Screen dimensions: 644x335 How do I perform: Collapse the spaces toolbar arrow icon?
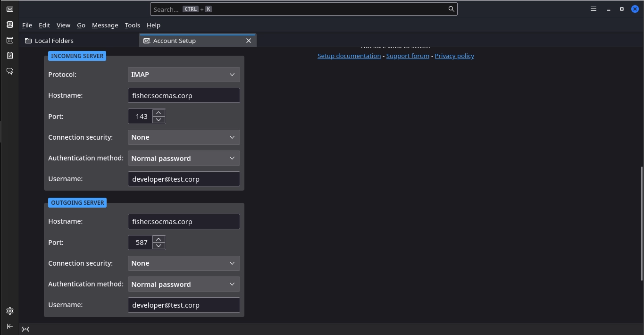pos(10,326)
